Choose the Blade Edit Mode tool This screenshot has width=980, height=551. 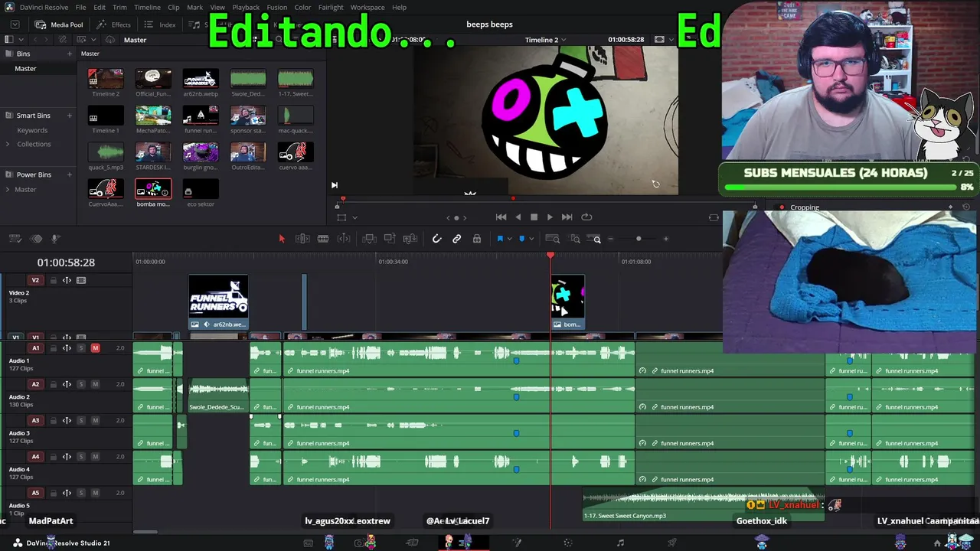pyautogui.click(x=323, y=239)
